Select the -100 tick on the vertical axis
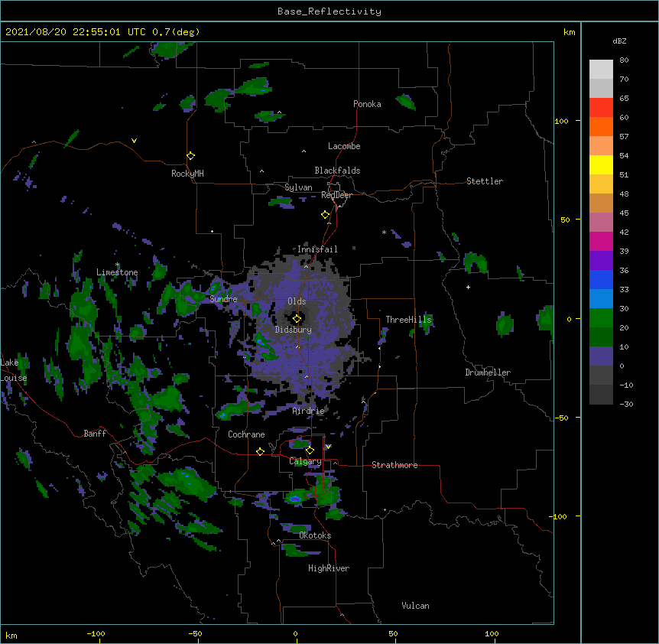This screenshot has width=659, height=644. pyautogui.click(x=559, y=516)
